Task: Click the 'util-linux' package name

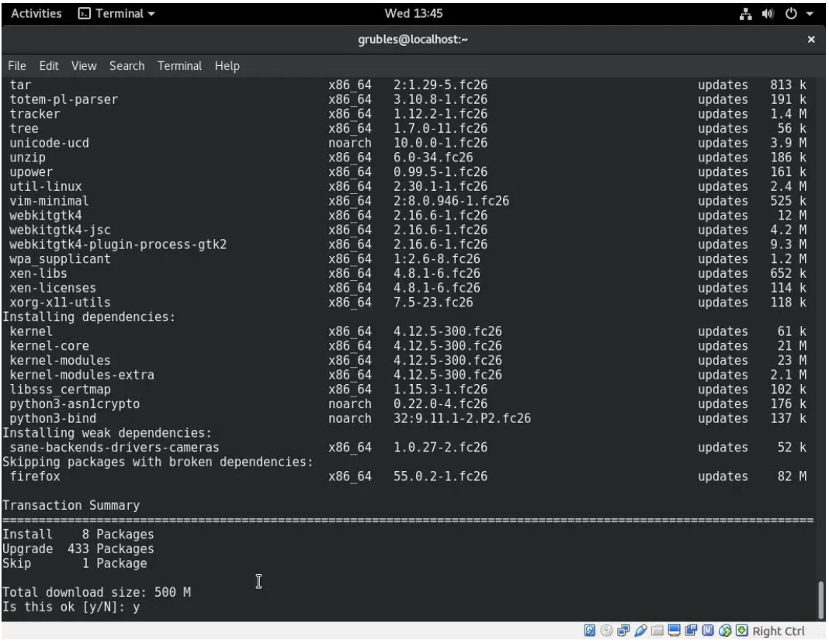Action: tap(46, 186)
